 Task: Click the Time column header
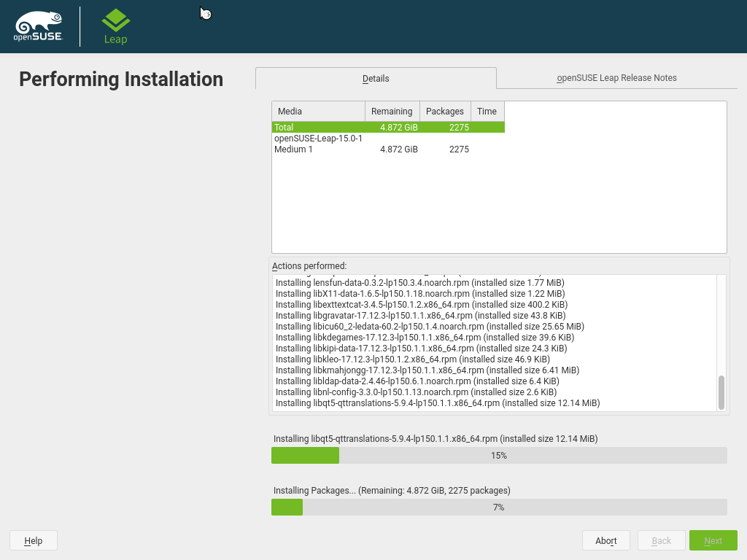click(487, 112)
